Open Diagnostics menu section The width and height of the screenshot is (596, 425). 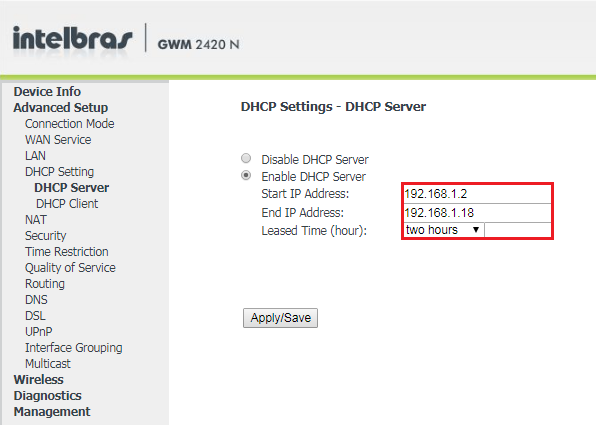tap(48, 396)
